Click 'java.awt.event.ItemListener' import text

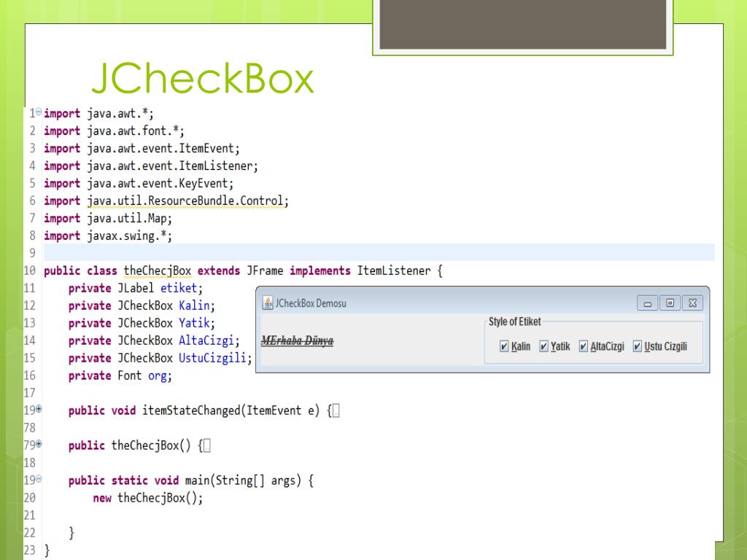(x=169, y=166)
